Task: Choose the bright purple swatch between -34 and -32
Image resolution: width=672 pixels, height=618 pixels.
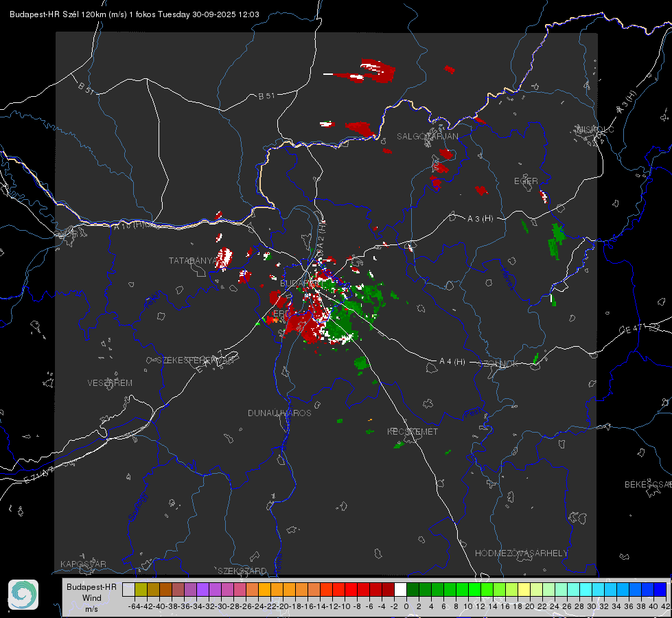Action: point(202,589)
